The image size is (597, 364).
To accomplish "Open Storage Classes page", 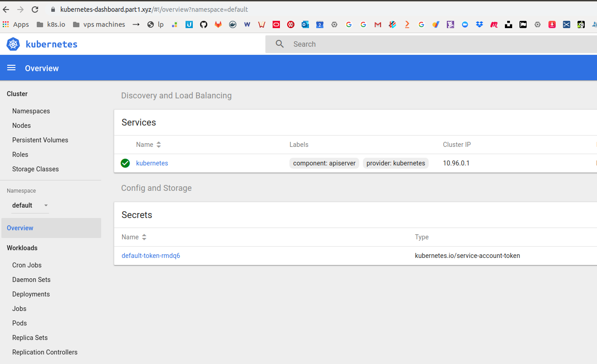I will 35,169.
